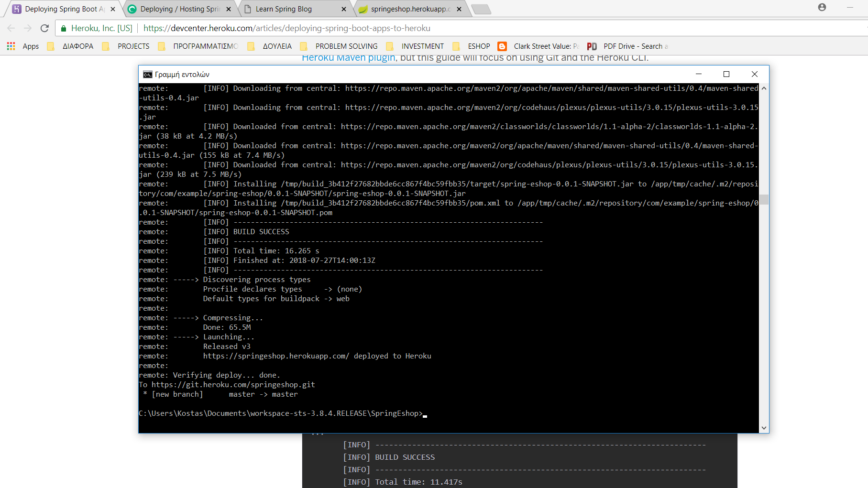Click the console scrollbar thumb

click(764, 199)
